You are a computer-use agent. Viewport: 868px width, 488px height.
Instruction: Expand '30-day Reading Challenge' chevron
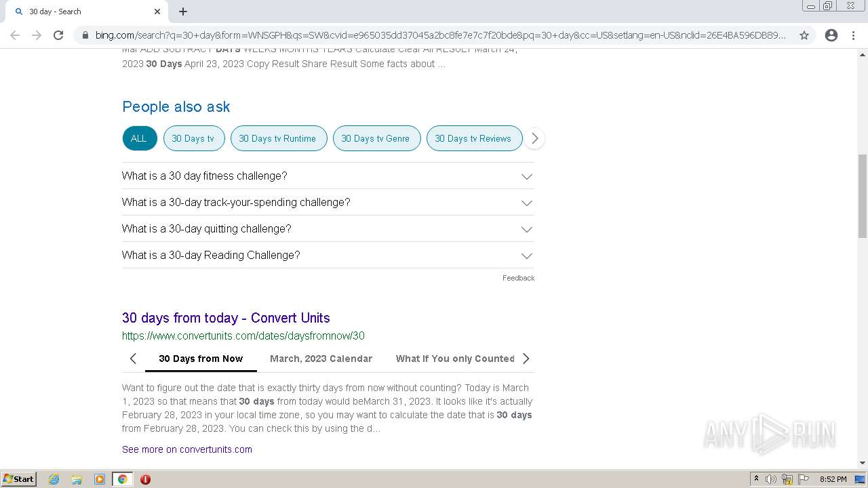coord(527,256)
